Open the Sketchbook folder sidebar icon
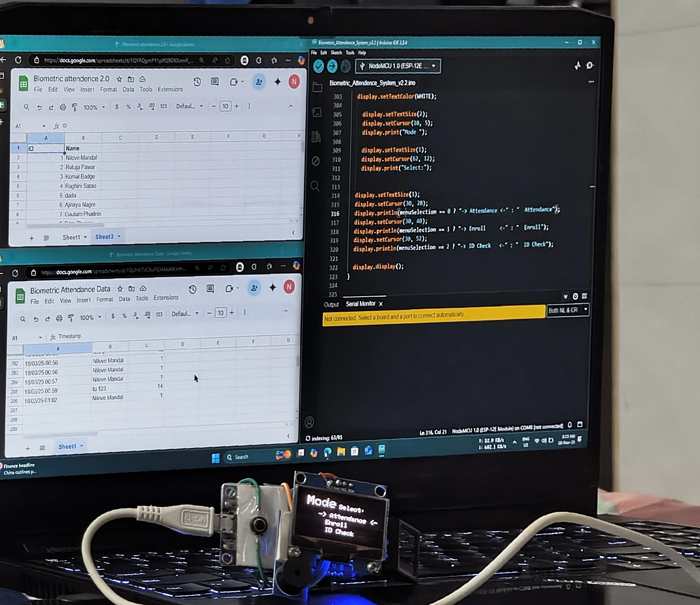Viewport: 700px width, 605px height. click(317, 87)
